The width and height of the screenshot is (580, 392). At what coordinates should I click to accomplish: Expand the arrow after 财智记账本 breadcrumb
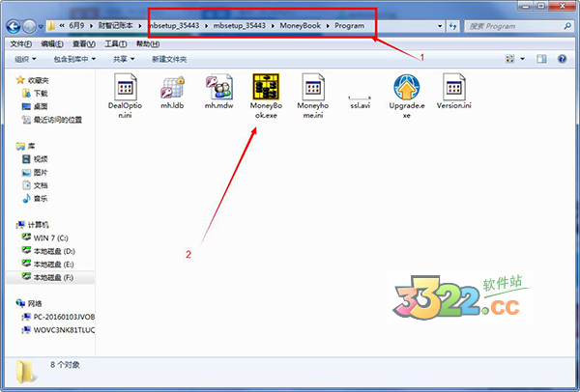point(140,26)
